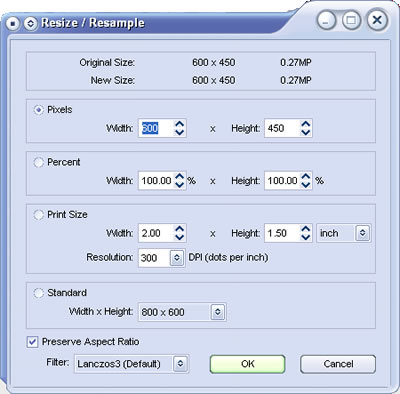Increase the percent Height with up arrow

[x=306, y=176]
